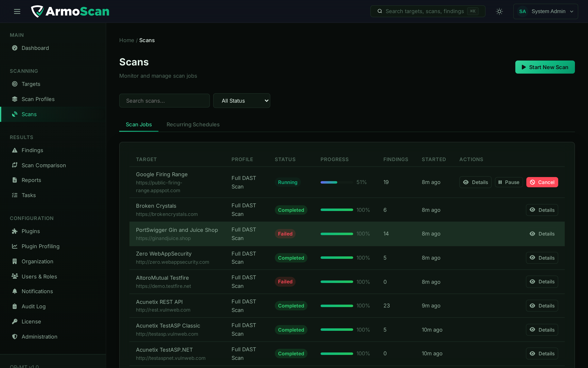This screenshot has width=588, height=368.
Task: Open Targets in the sidebar
Action: (x=53, y=84)
